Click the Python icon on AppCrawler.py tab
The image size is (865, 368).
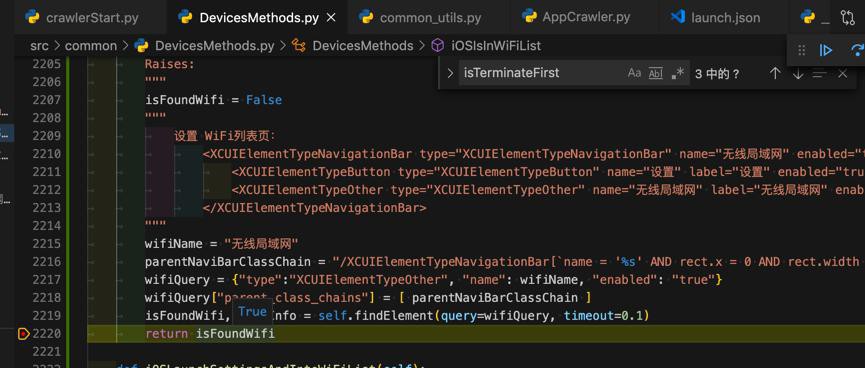click(x=530, y=16)
